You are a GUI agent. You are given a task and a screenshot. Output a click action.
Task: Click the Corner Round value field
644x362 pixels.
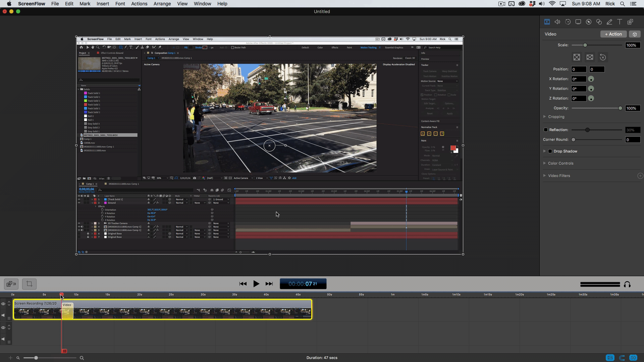coord(632,140)
